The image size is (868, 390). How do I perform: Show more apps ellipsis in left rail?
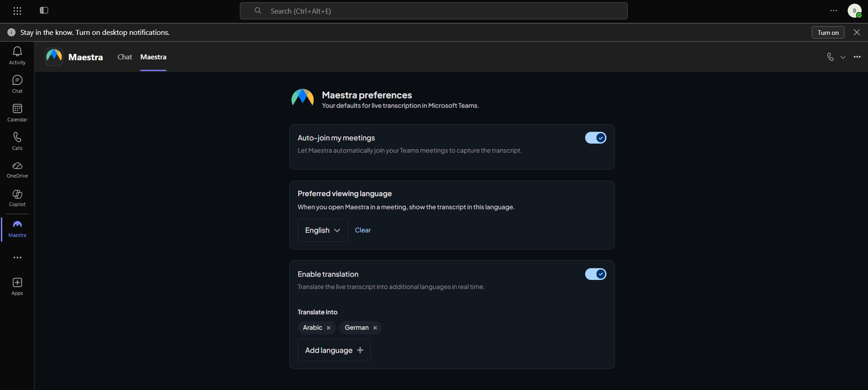(x=17, y=257)
